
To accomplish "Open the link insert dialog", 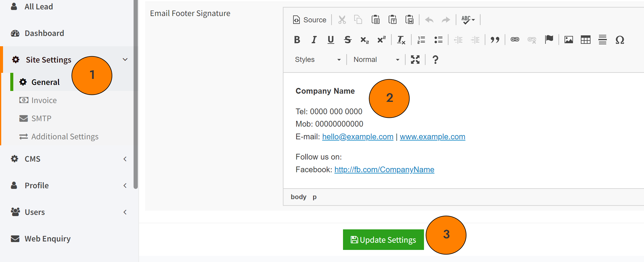I will tap(515, 40).
